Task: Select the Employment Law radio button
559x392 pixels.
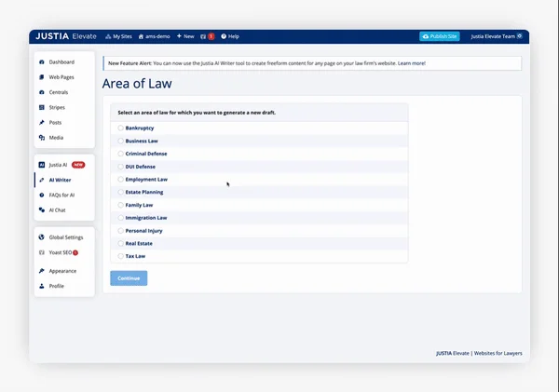Action: pos(120,180)
